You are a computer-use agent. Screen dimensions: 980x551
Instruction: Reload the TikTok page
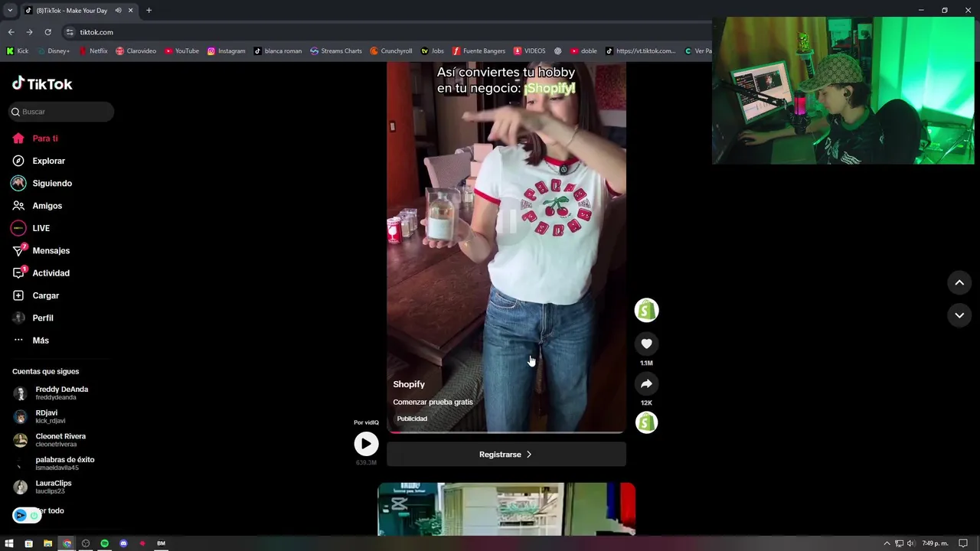pyautogui.click(x=47, y=32)
